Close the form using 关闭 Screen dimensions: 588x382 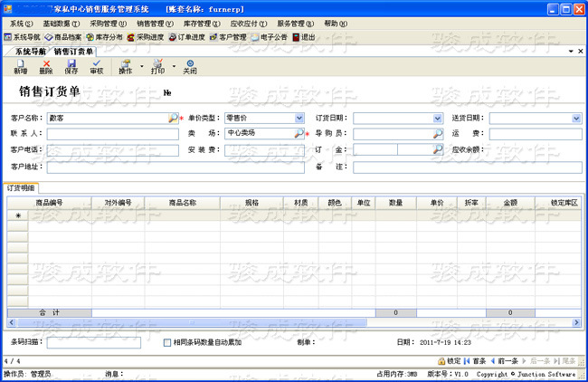pyautogui.click(x=190, y=67)
